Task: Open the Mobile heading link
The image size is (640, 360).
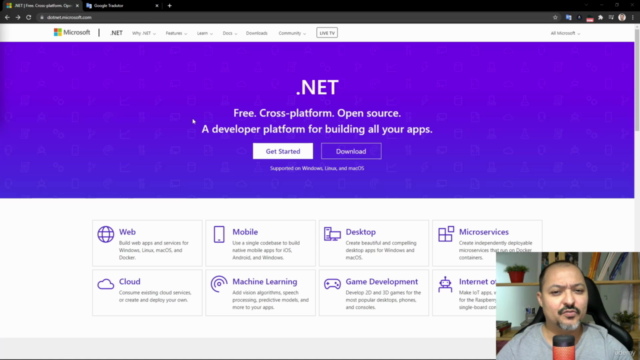Action: pyautogui.click(x=245, y=232)
